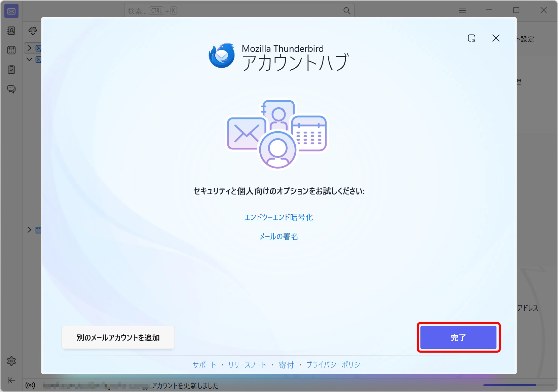The width and height of the screenshot is (558, 392).
Task: Collapse the spaces toolbar arrow icon
Action: pyautogui.click(x=11, y=380)
